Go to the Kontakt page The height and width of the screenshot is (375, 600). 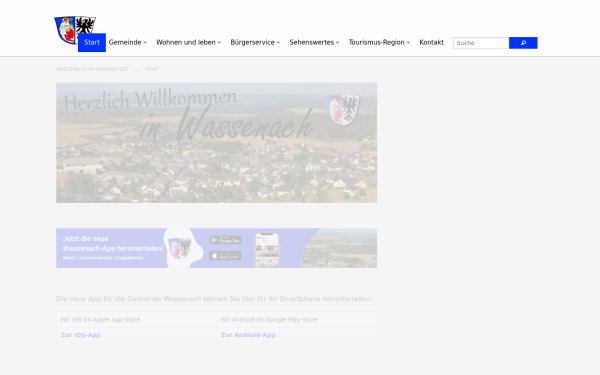432,42
